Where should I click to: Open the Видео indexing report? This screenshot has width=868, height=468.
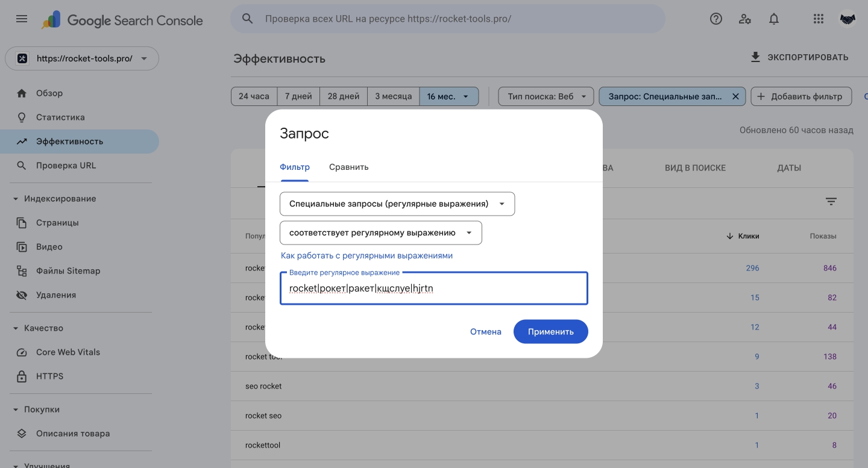80,247
